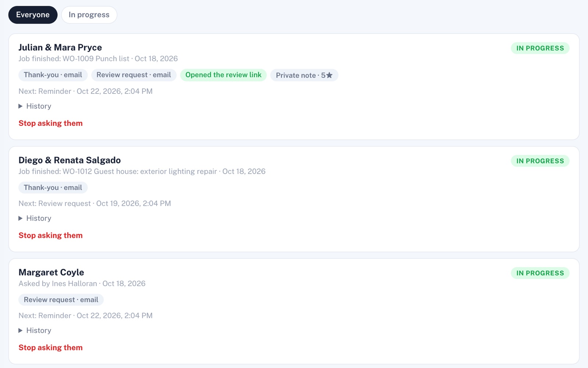Expand History for Diego & Renata Salgado
The image size is (588, 368).
pos(35,218)
